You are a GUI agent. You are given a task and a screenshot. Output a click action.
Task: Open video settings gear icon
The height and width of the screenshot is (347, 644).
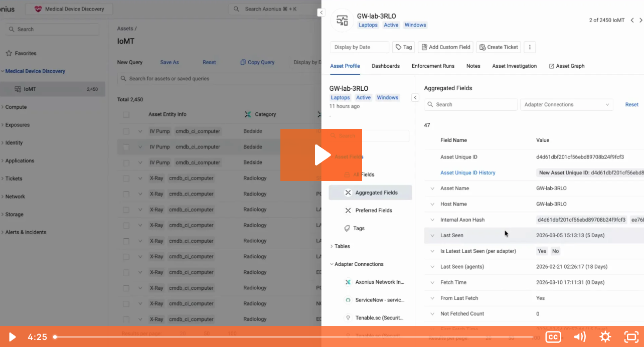tap(605, 337)
